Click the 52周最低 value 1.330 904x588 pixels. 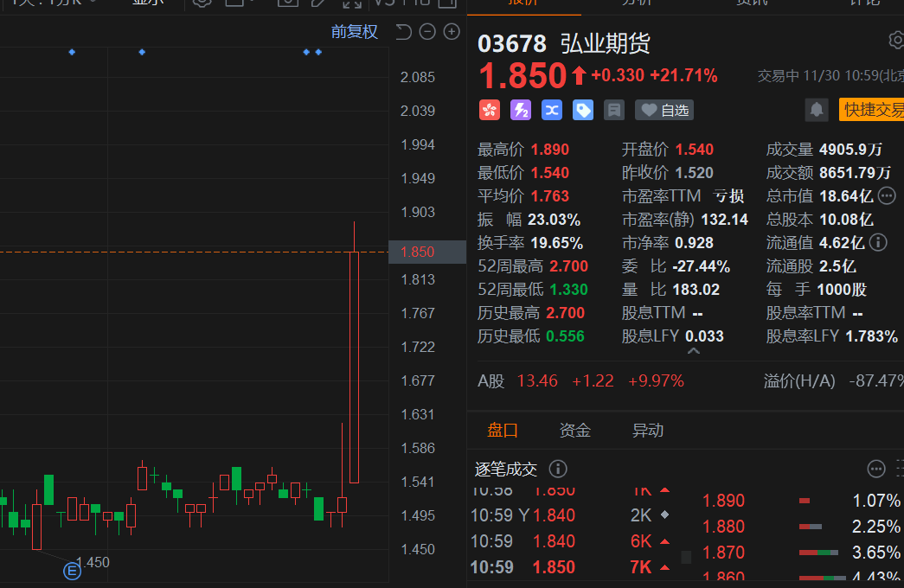pos(569,290)
